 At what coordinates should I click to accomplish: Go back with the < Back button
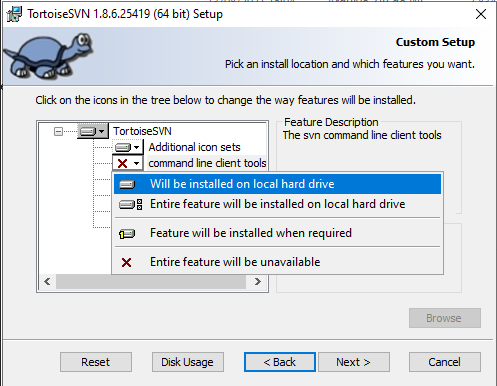[280, 362]
